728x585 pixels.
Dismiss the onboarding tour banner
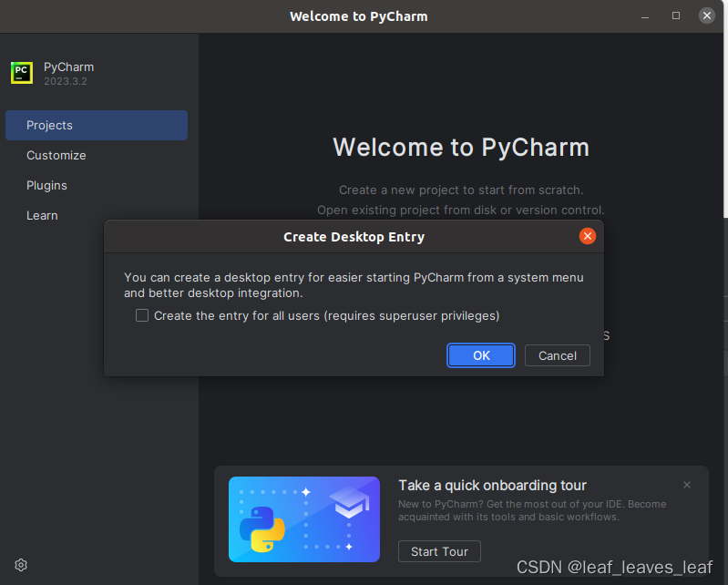click(x=687, y=485)
